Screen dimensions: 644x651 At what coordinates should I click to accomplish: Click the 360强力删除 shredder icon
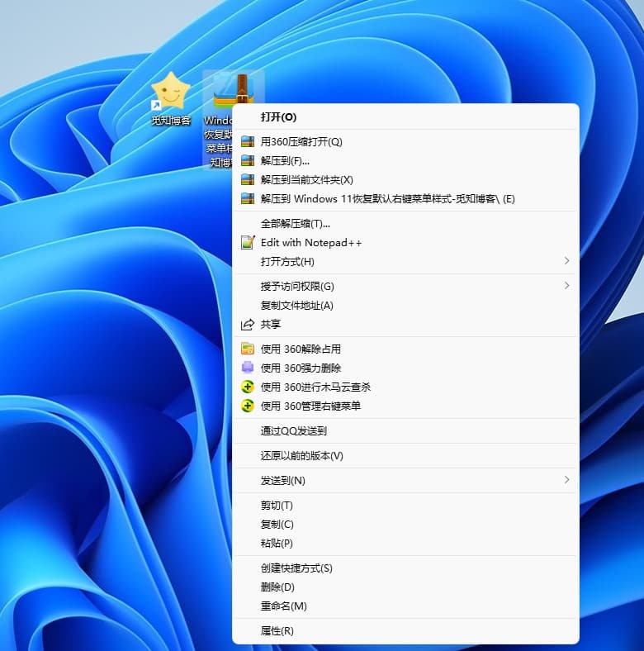[247, 368]
